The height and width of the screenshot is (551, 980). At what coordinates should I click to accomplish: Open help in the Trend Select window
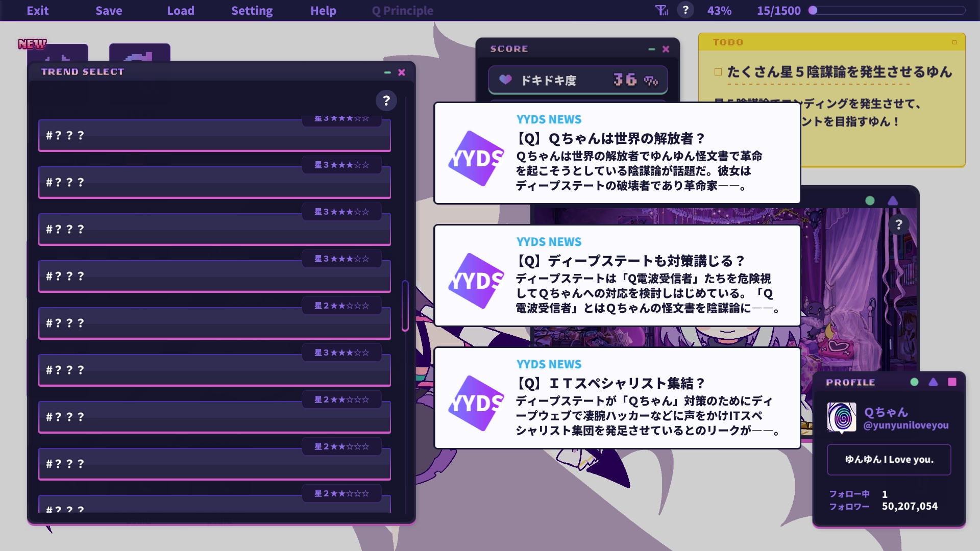(386, 101)
